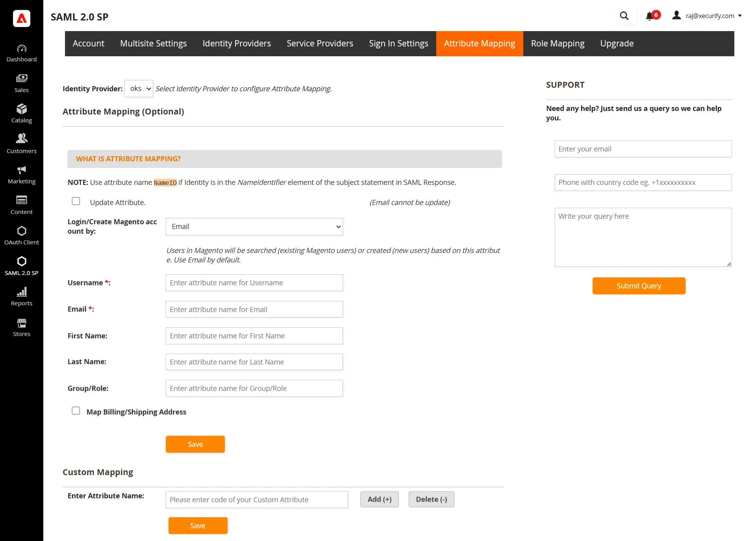Open the Login/Create Magento account by dropdown
Screen dimensions: 756x541
click(254, 227)
